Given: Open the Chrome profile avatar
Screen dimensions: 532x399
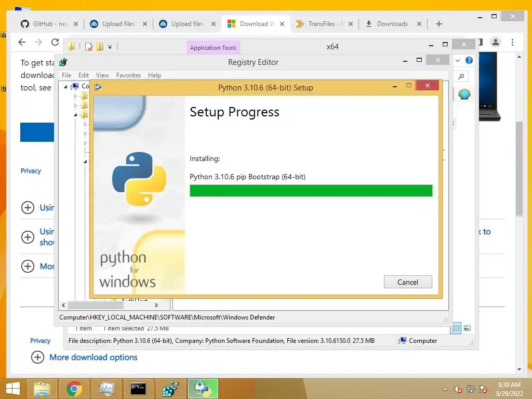Looking at the screenshot, I should point(495,42).
